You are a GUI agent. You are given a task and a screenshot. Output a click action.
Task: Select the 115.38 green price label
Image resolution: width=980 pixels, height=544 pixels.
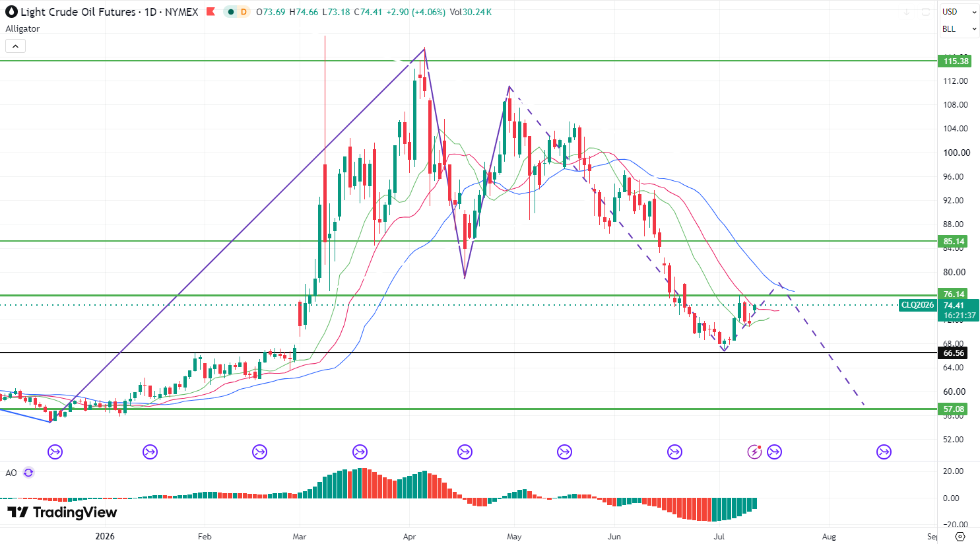tap(956, 61)
